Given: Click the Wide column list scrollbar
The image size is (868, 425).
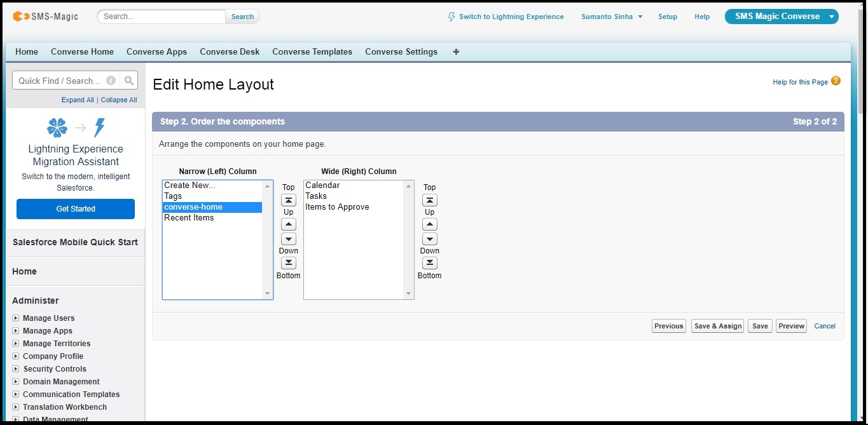Looking at the screenshot, I should 408,239.
